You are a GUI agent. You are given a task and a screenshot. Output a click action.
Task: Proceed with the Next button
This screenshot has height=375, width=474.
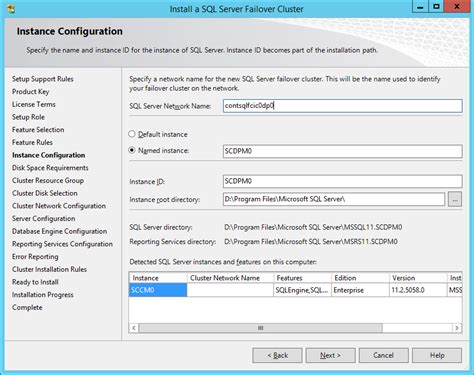click(330, 355)
